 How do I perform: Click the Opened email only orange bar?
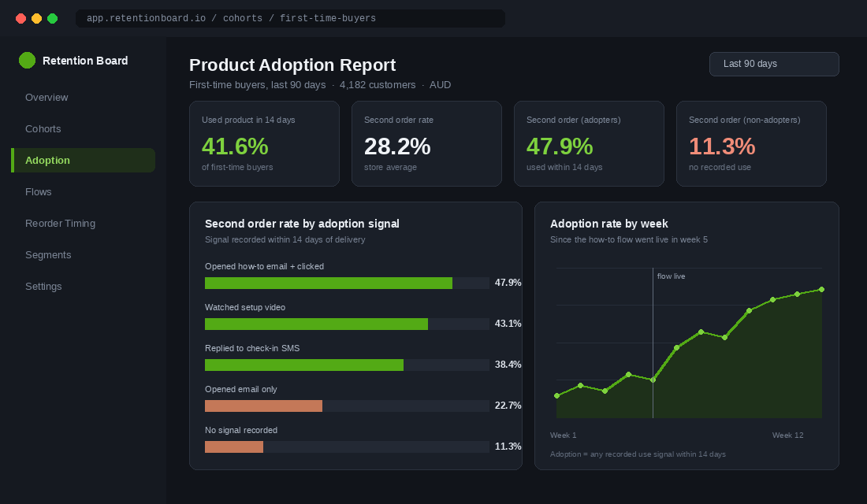[264, 406]
